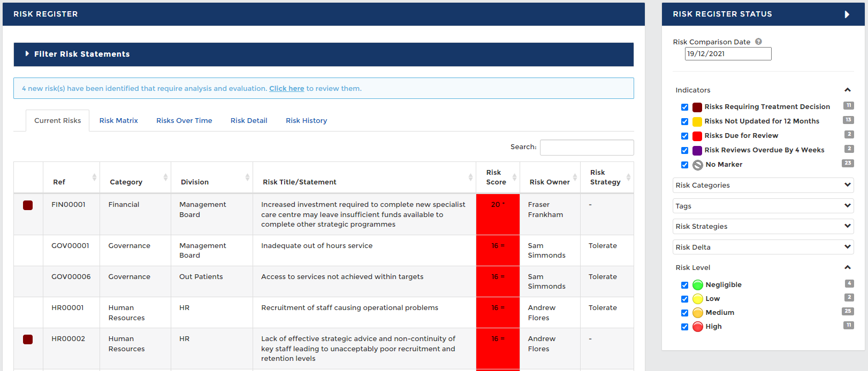This screenshot has height=371, width=868.
Task: Open Risk Strategies dropdown
Action: [763, 227]
